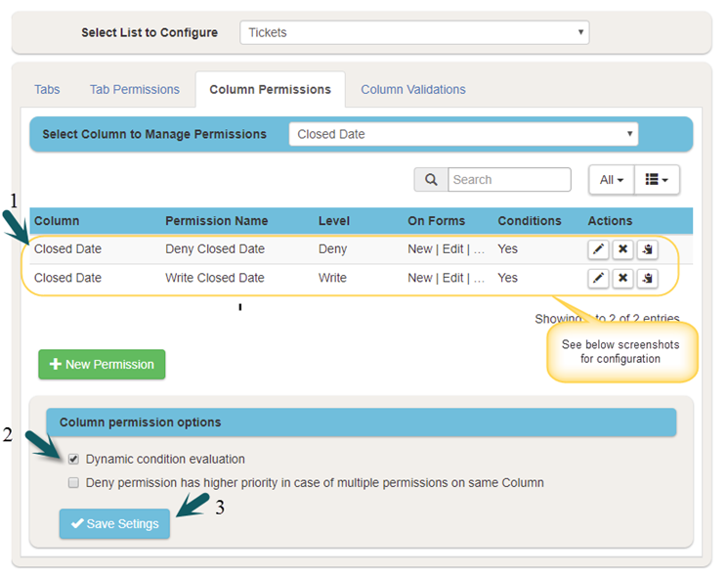Open the Select List to Configure dropdown
Viewport: 728px width, 578px height.
point(414,32)
